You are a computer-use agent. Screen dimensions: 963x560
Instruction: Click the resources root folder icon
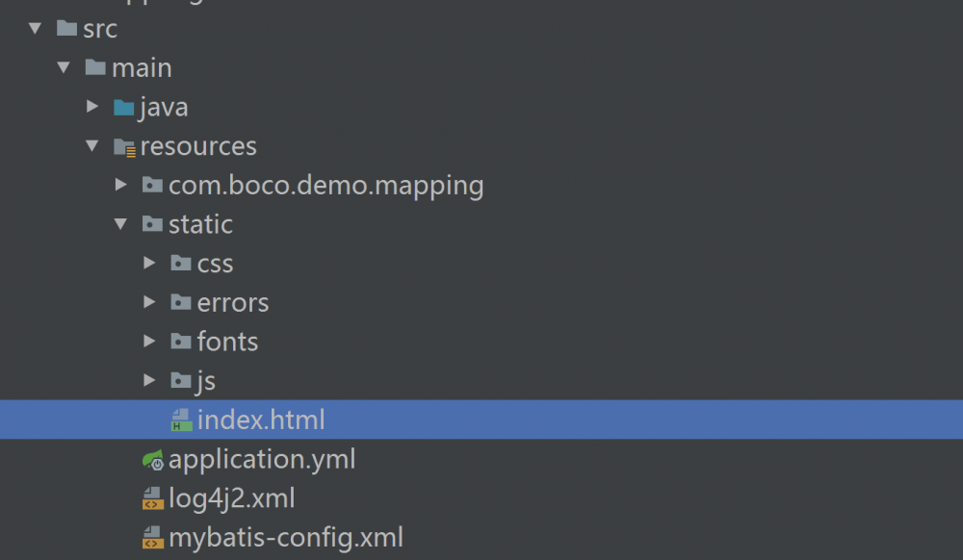(123, 147)
